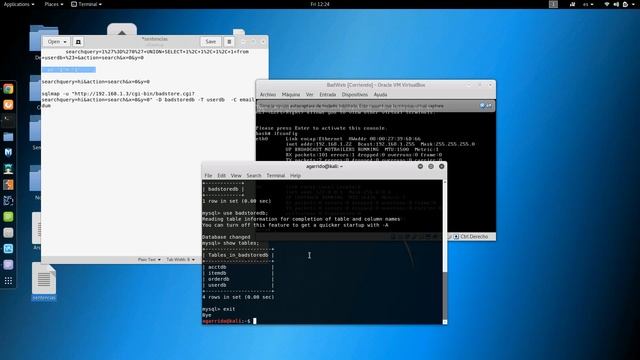Show all applications grid

point(8,281)
